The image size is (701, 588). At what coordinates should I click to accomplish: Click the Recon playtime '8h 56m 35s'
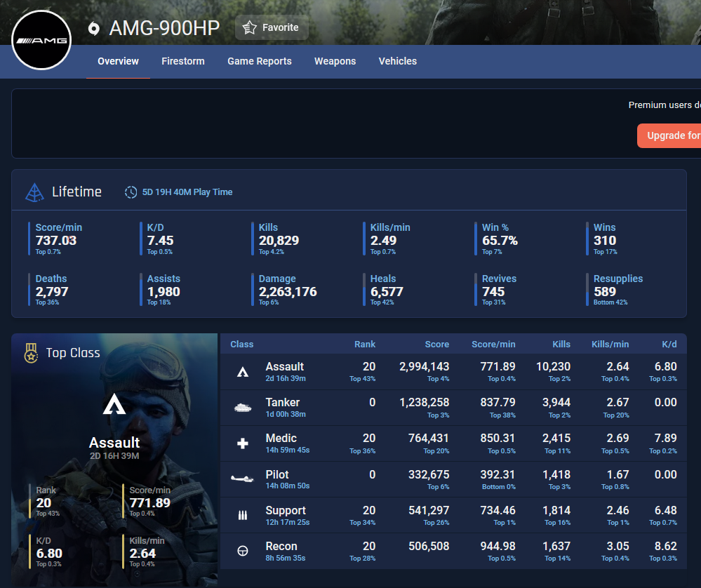coord(285,558)
